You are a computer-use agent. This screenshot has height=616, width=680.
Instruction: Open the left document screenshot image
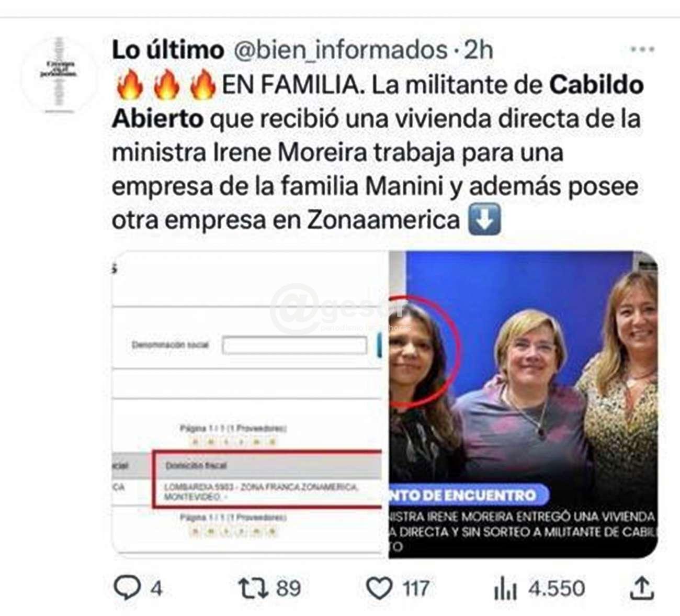point(250,404)
